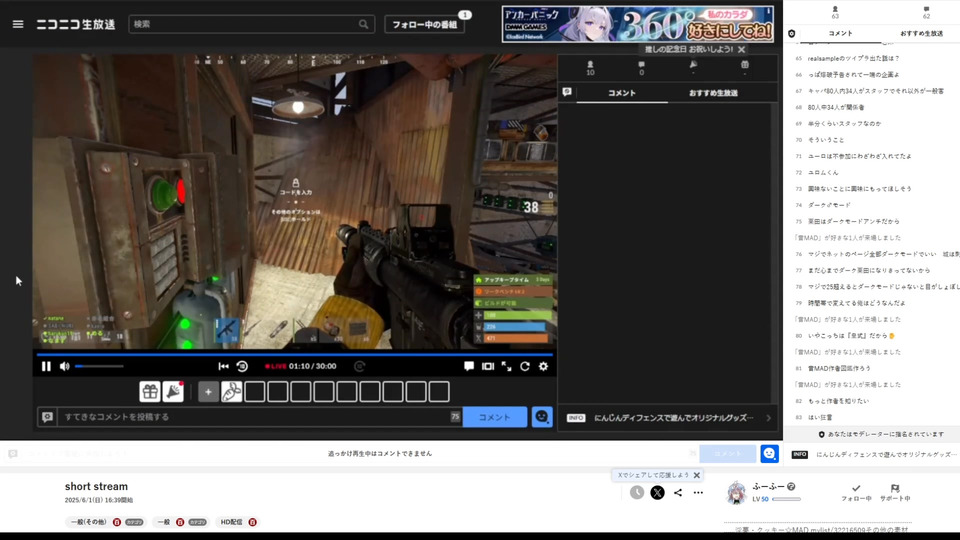This screenshot has width=960, height=540.
Task: Toggle theater mode for the player
Action: click(488, 366)
